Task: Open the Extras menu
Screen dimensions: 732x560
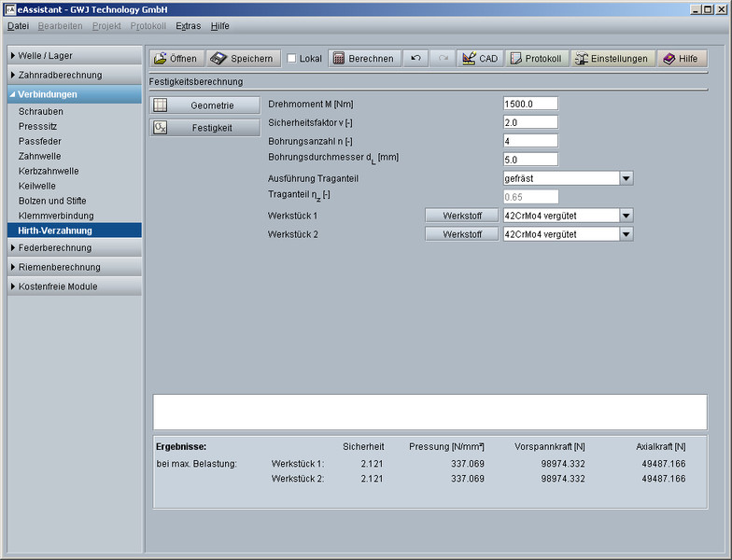Action: [188, 26]
